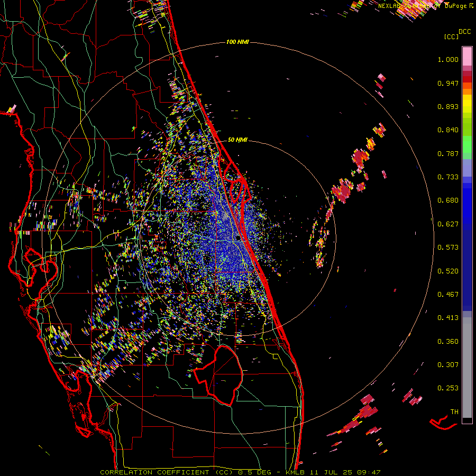Click the CORRELATION COEFFICIENT (CC) caption text
Screen dimensions: 476x476
pyautogui.click(x=167, y=472)
